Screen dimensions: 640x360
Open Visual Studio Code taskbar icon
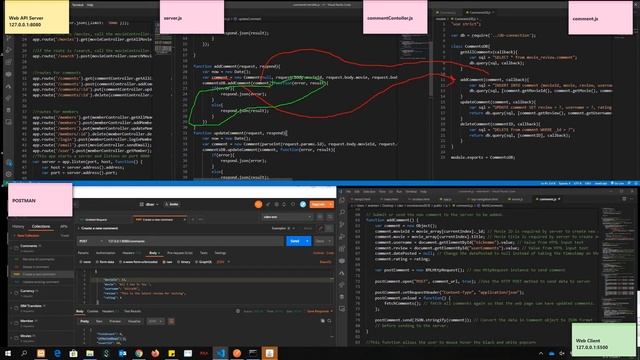point(220,353)
